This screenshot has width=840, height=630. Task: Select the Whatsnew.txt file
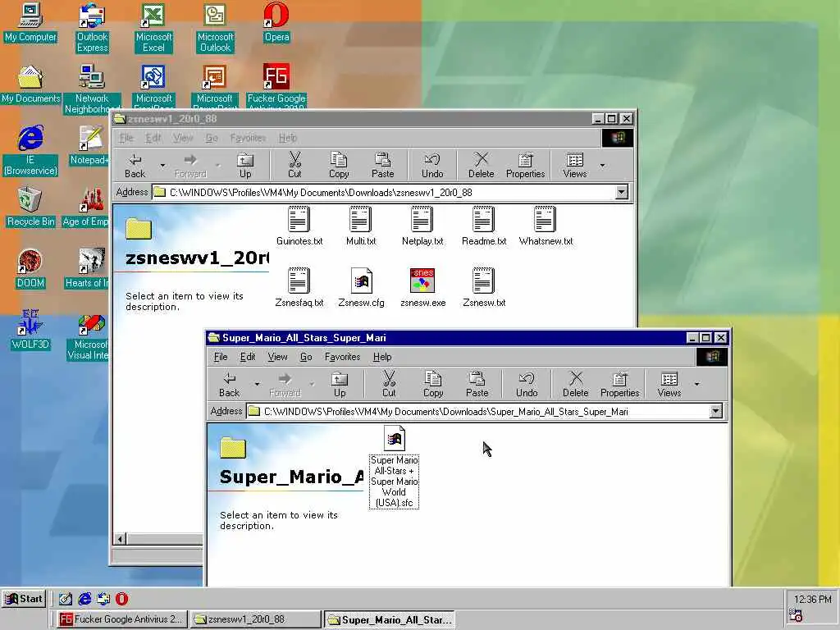pos(546,226)
